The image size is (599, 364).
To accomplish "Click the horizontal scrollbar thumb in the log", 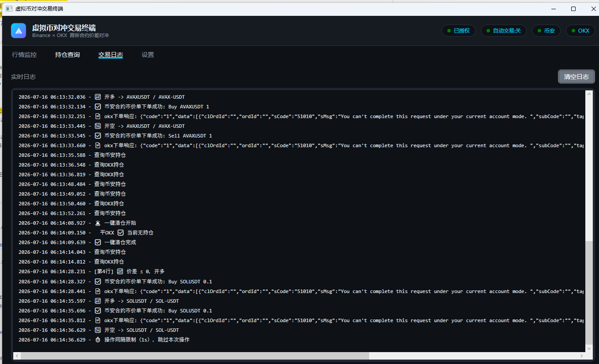I will pos(195,356).
